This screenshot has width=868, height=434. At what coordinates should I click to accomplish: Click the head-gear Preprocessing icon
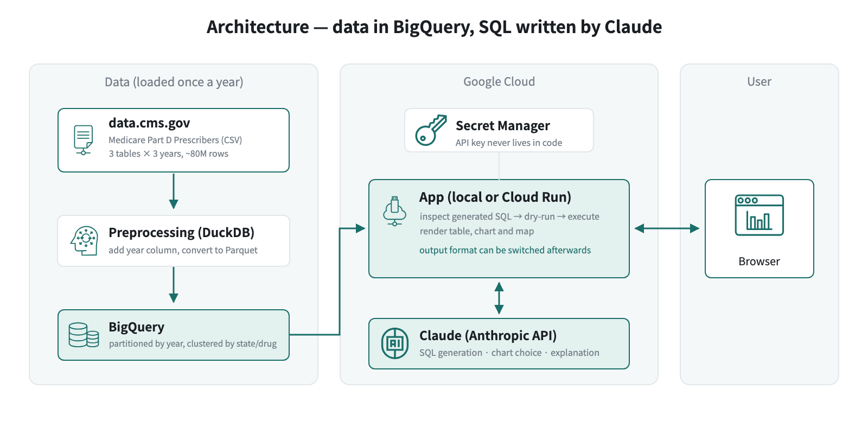[84, 241]
